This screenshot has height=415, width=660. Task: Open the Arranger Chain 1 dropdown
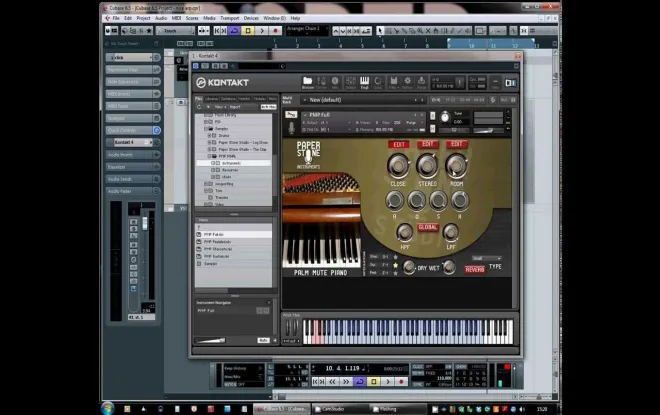[x=307, y=29]
